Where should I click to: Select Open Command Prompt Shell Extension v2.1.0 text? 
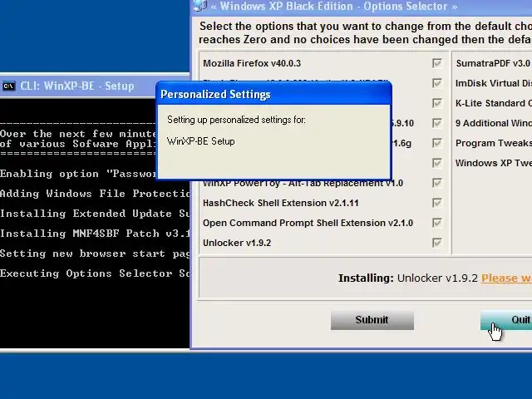tap(308, 223)
